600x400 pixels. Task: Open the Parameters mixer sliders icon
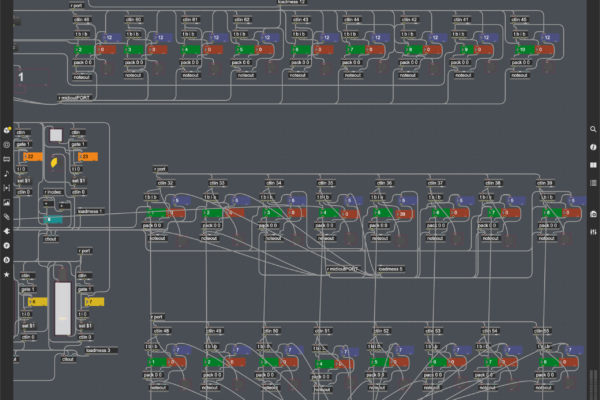(593, 231)
